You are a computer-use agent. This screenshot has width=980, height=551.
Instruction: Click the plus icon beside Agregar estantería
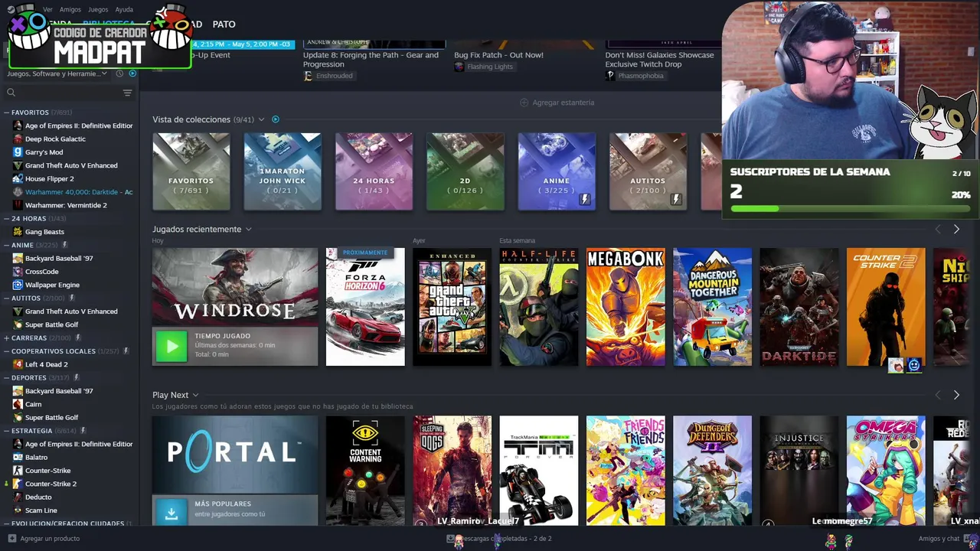(524, 103)
